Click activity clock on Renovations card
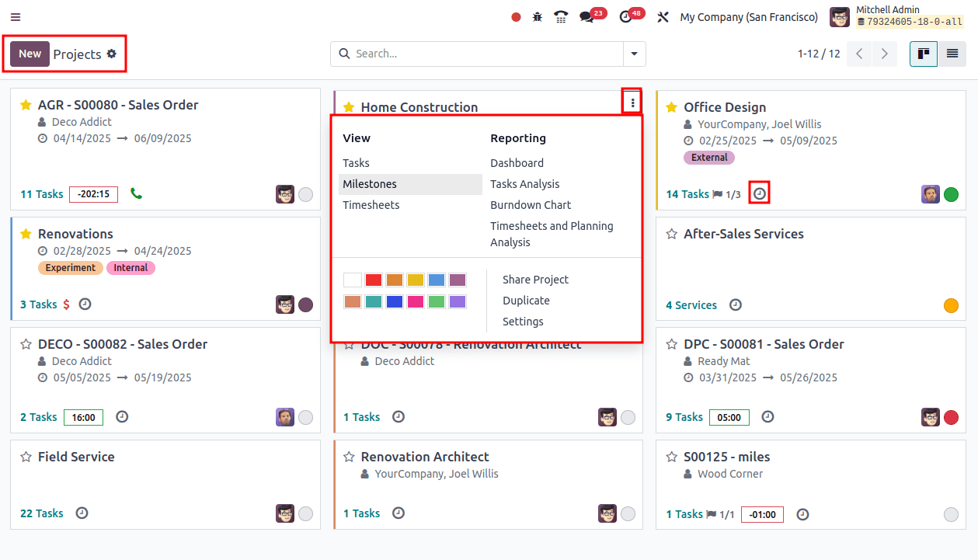978x560 pixels. (x=85, y=304)
